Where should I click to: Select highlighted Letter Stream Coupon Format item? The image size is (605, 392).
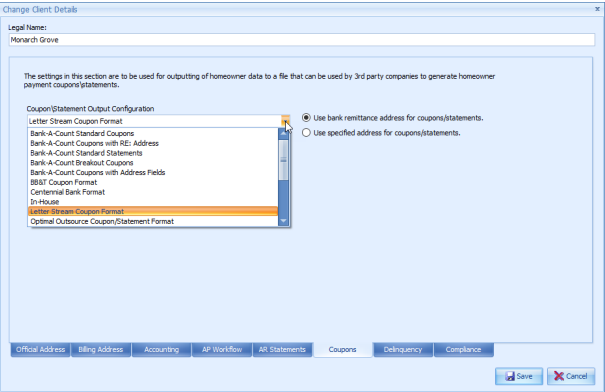point(153,211)
